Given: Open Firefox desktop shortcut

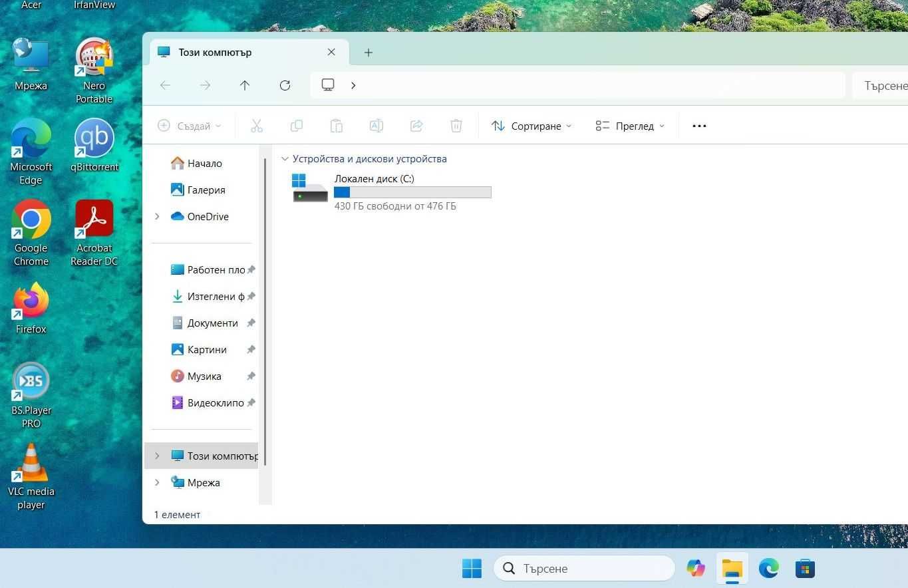Looking at the screenshot, I should point(31,307).
